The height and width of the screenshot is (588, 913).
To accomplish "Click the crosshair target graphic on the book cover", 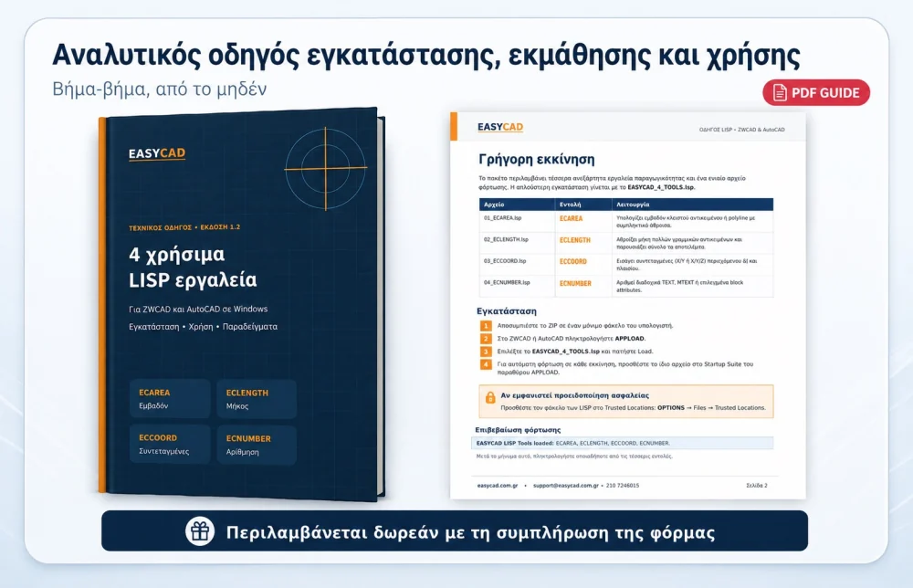I will [x=325, y=168].
